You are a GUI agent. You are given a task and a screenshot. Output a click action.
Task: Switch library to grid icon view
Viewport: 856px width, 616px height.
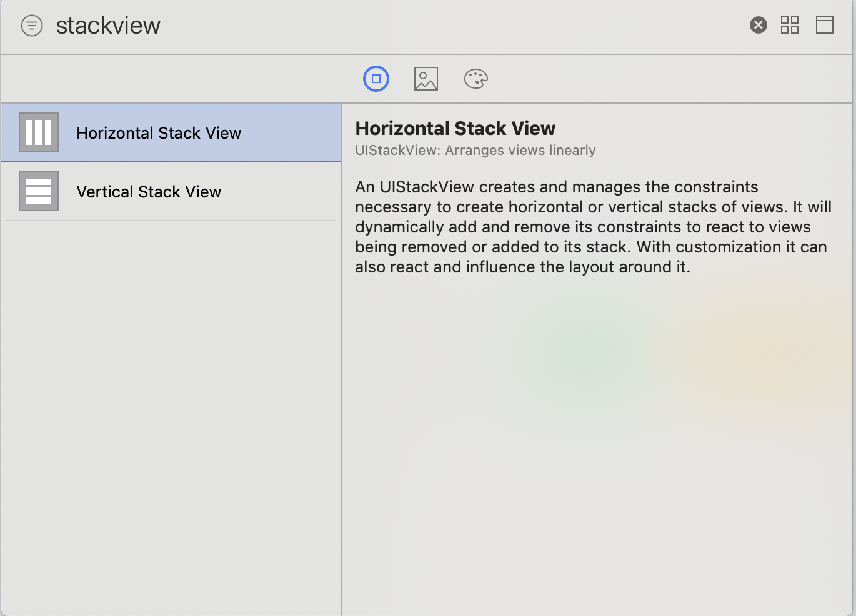point(790,25)
